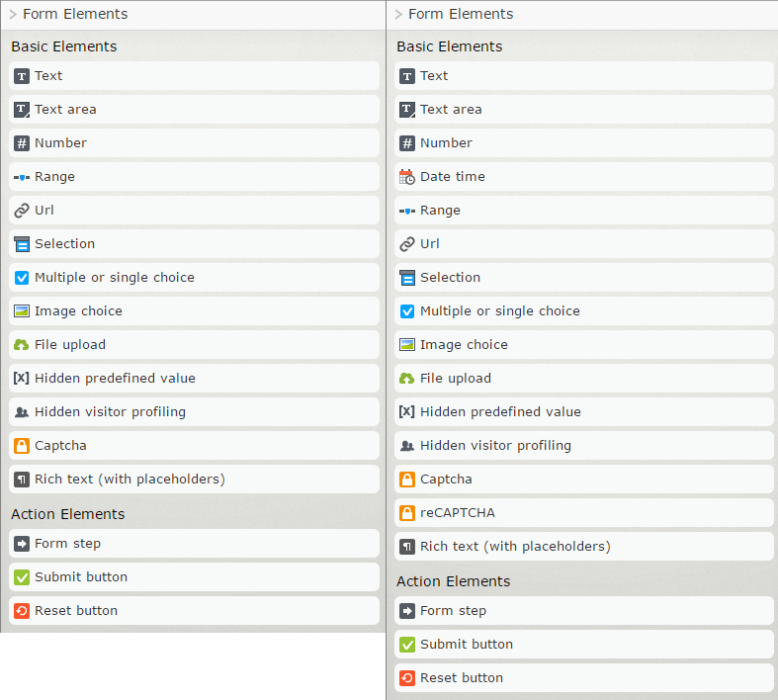This screenshot has width=778, height=700.
Task: Click the Date time calendar icon
Action: click(x=406, y=177)
